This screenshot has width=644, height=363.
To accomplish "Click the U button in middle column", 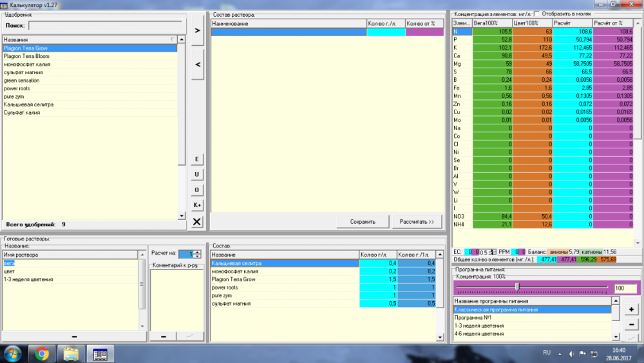I will 196,174.
